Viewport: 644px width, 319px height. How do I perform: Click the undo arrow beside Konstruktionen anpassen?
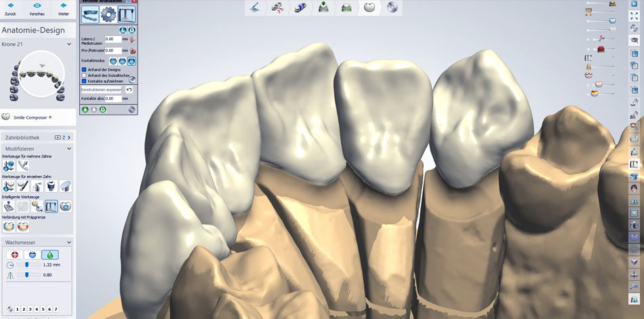pyautogui.click(x=129, y=90)
